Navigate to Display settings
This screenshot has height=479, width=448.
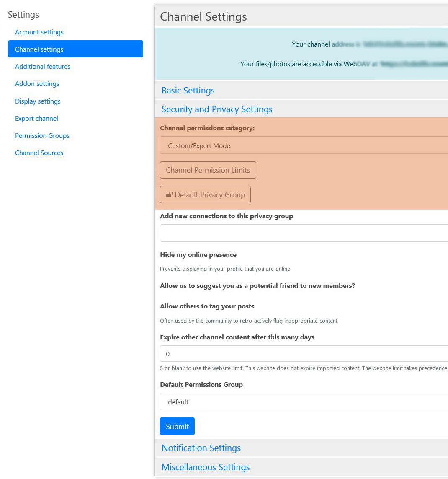[38, 101]
